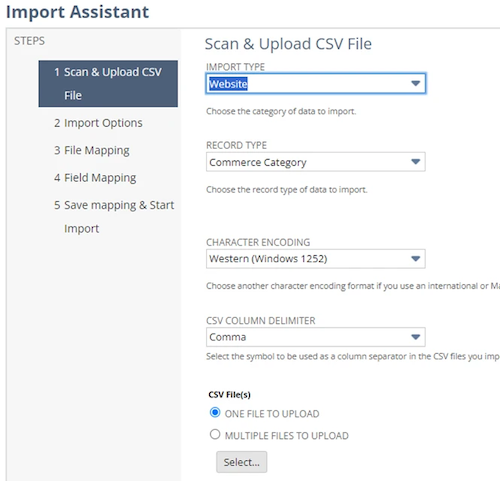Click the Character Encoding dropdown arrow

click(x=415, y=259)
